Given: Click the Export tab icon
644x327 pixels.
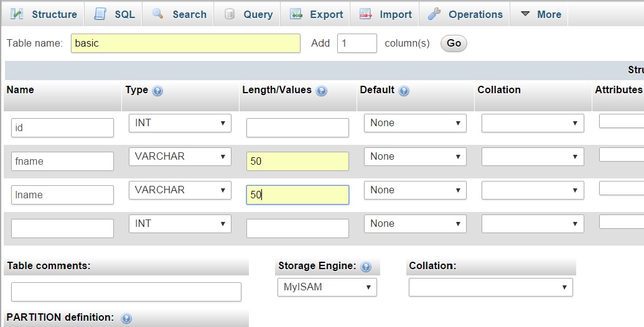Looking at the screenshot, I should click(296, 14).
